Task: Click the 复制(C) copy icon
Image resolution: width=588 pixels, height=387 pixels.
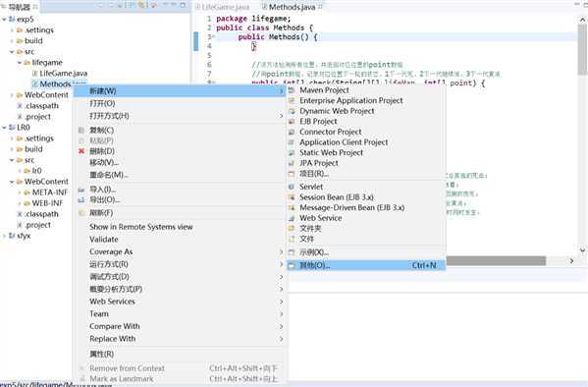Action: tap(81, 131)
